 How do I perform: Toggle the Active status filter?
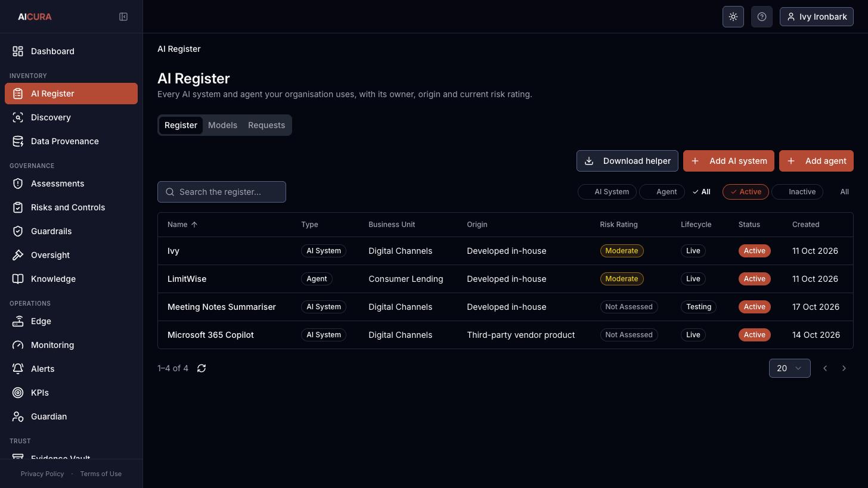[x=746, y=192]
